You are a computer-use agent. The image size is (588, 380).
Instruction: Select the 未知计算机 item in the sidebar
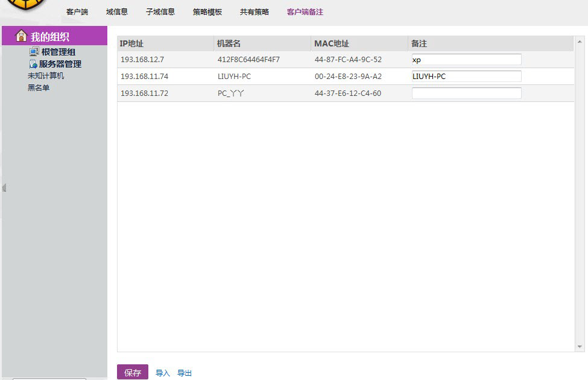pyautogui.click(x=46, y=76)
